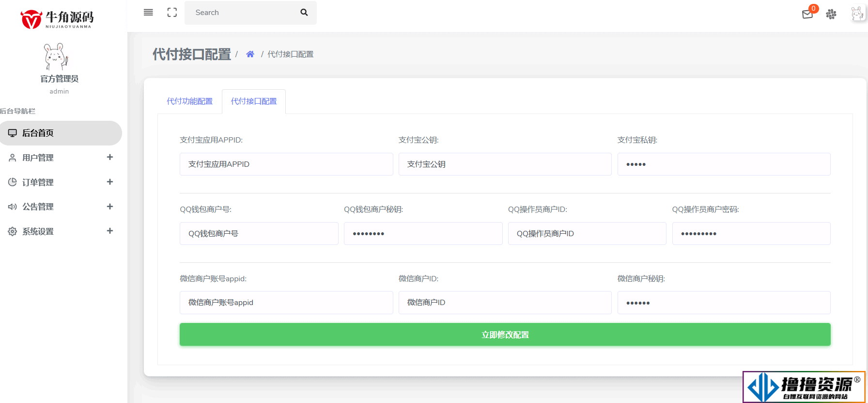Open the mail notifications icon
Viewport: 868px width, 403px height.
(x=807, y=14)
